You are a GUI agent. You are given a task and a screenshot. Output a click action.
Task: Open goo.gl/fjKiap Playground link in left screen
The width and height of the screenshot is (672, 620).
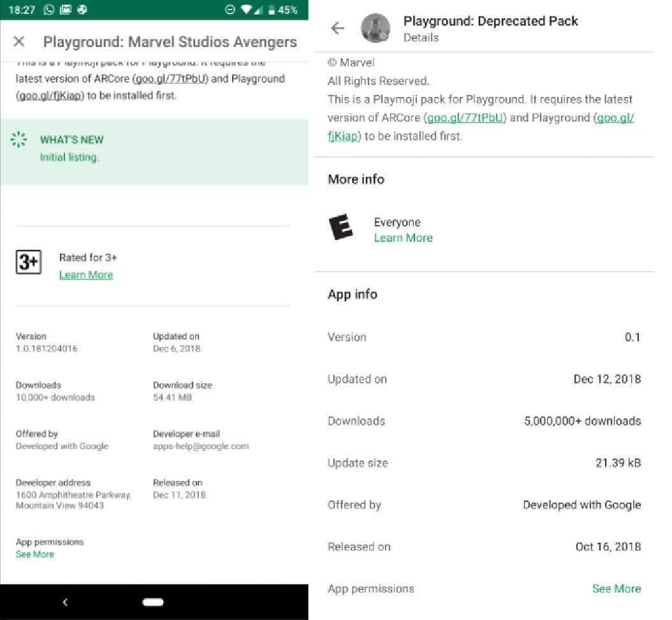[50, 96]
